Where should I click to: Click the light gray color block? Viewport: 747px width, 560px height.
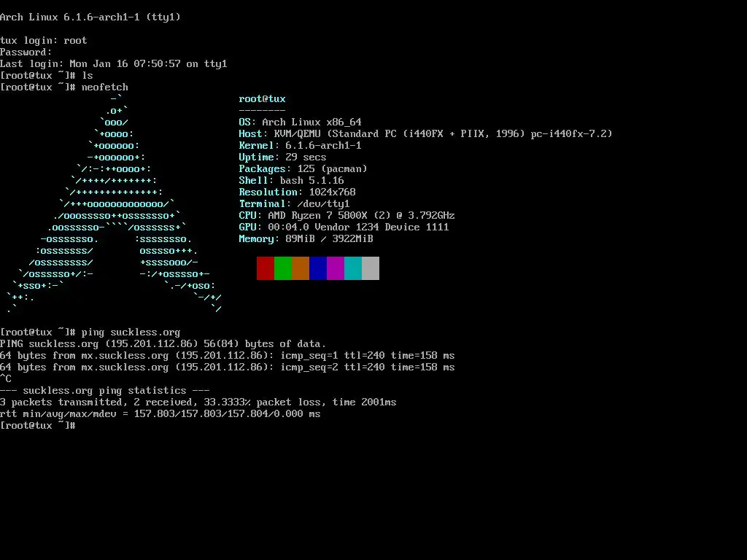(371, 268)
